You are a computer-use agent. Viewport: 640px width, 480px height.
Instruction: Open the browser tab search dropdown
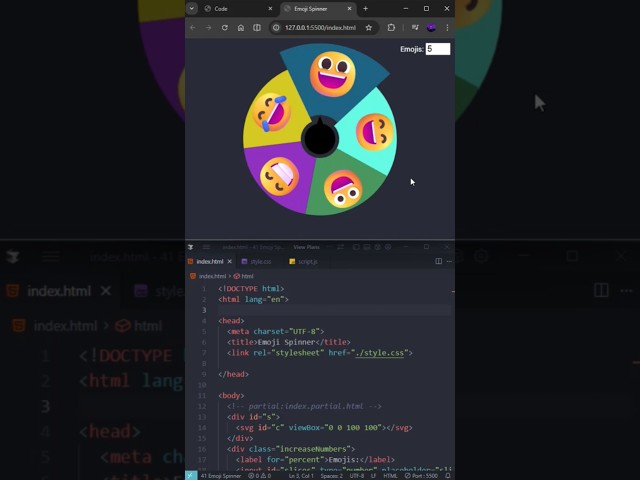tap(191, 8)
